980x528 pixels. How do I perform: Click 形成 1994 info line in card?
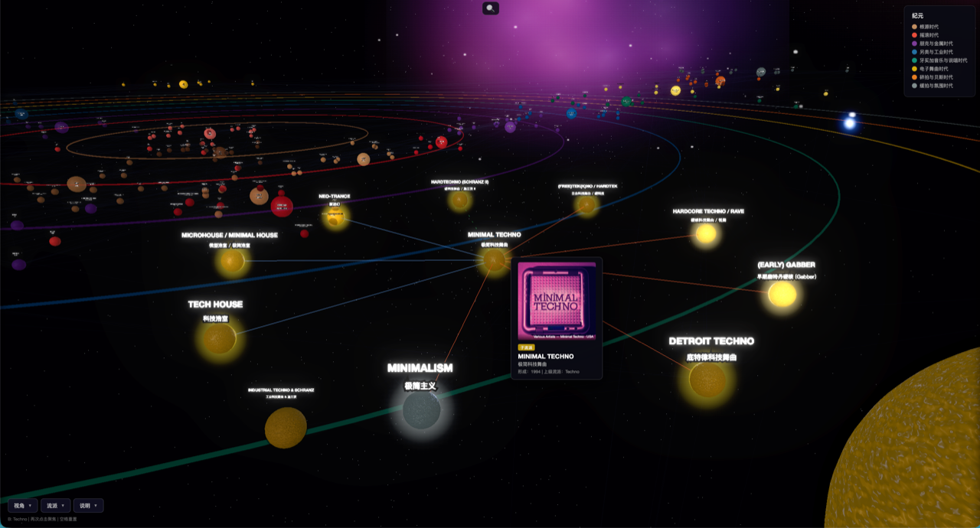pyautogui.click(x=549, y=371)
